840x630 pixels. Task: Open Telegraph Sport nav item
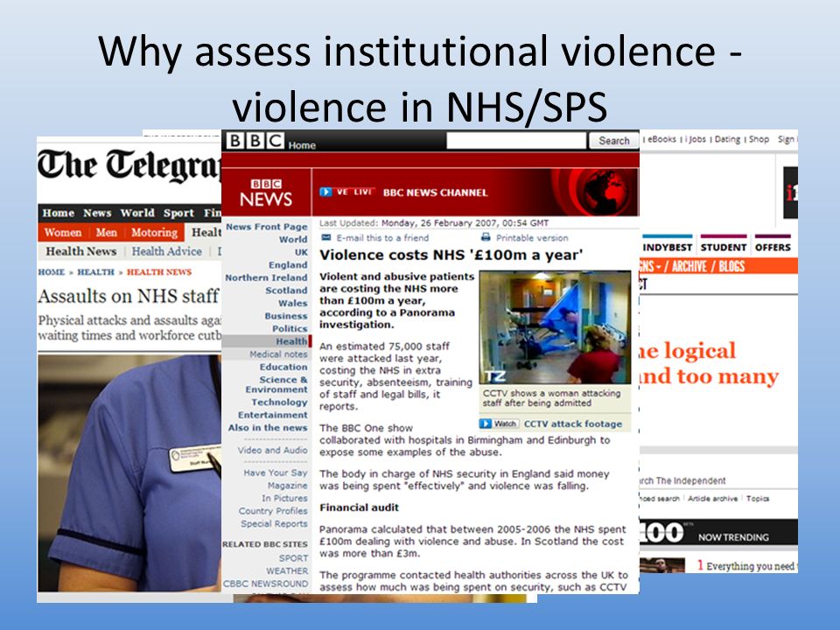(x=178, y=213)
